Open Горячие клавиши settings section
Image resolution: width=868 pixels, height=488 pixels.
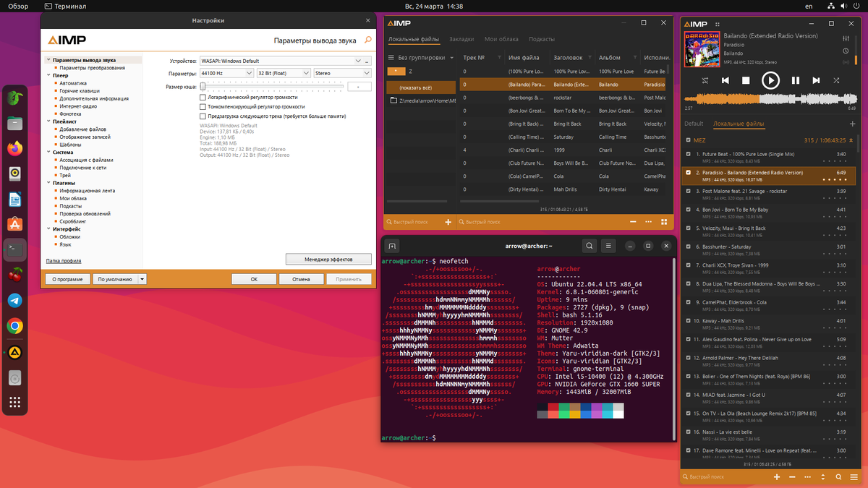[80, 91]
